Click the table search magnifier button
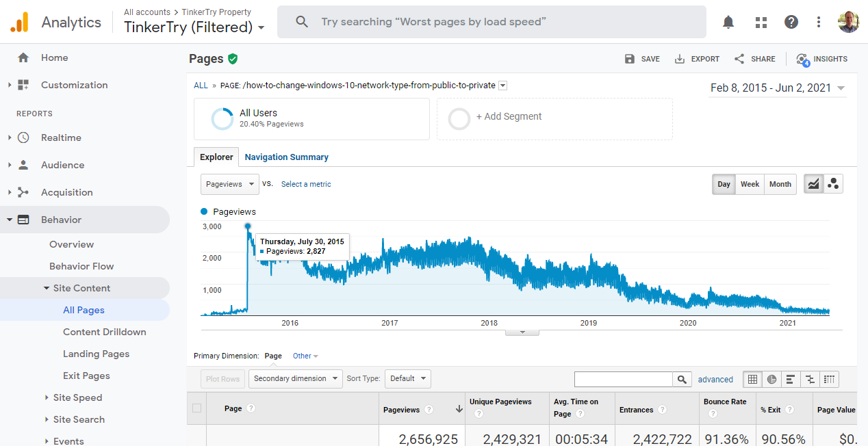Screen dimensions: 868x446 [682, 379]
